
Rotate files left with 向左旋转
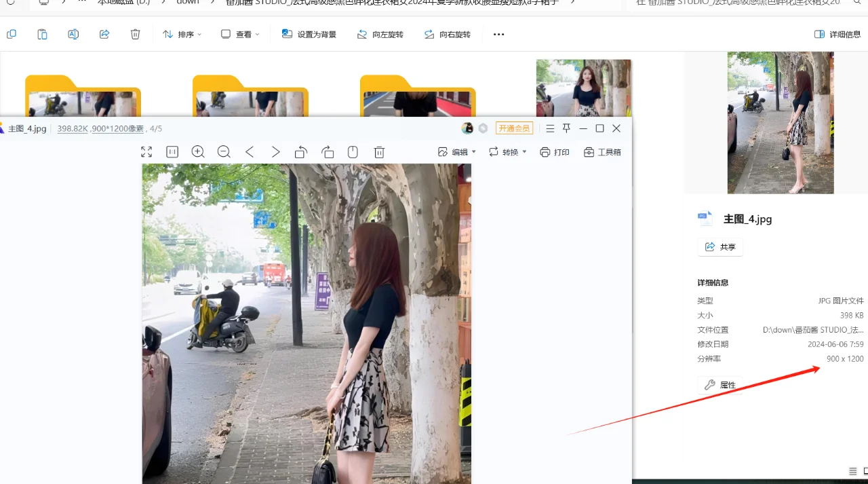pos(380,34)
